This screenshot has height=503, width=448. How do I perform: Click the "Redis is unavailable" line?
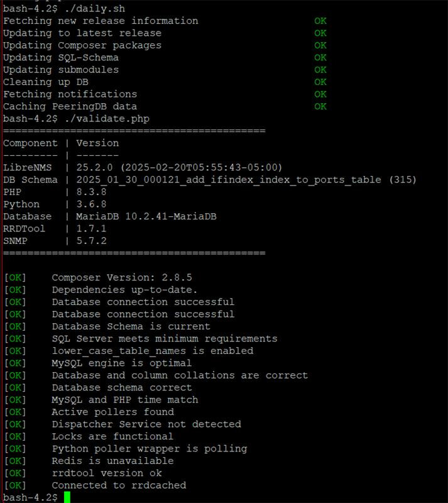(112, 461)
